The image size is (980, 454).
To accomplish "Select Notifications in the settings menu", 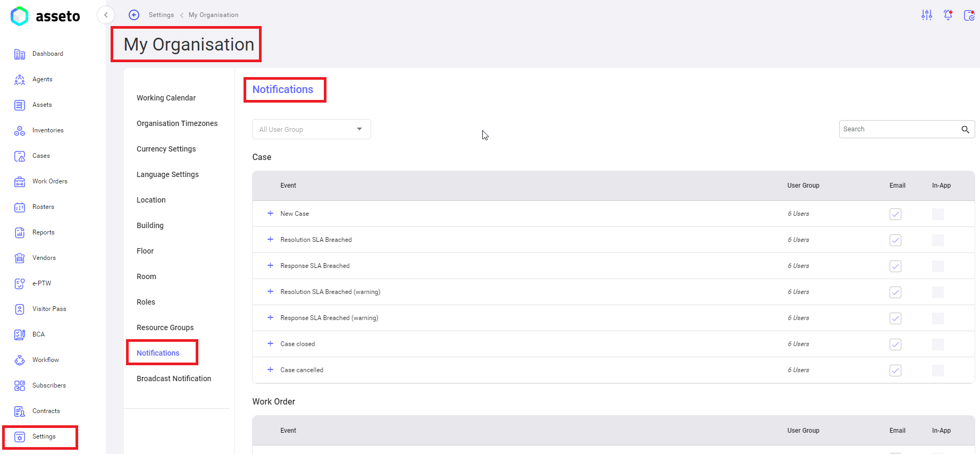I will click(158, 353).
